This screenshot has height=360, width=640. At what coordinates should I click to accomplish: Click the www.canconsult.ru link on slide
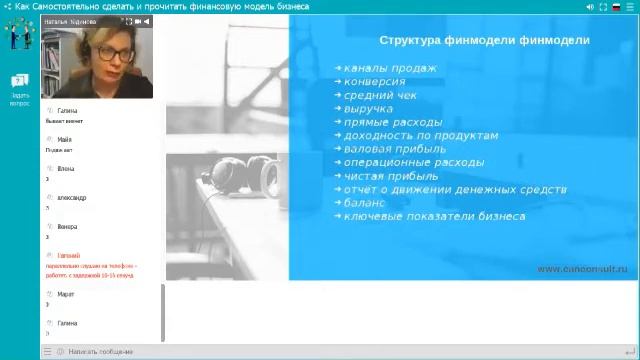point(582,269)
